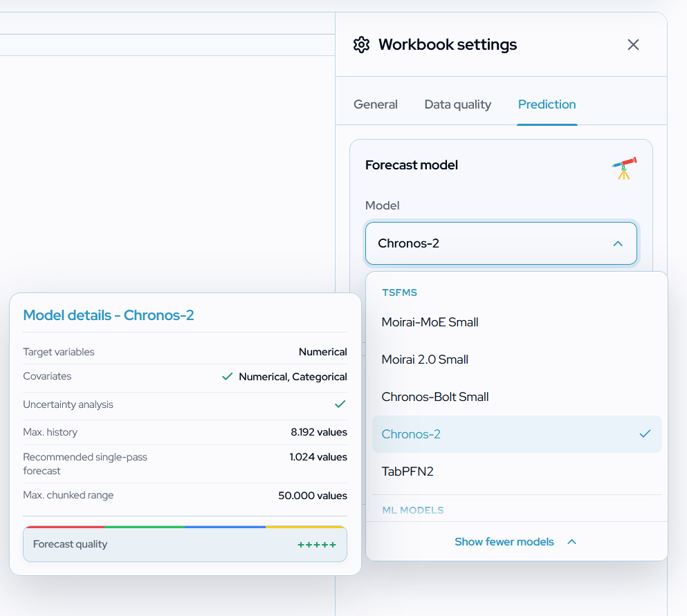Click the Workbook settings title text
The height and width of the screenshot is (616, 687).
pos(448,45)
